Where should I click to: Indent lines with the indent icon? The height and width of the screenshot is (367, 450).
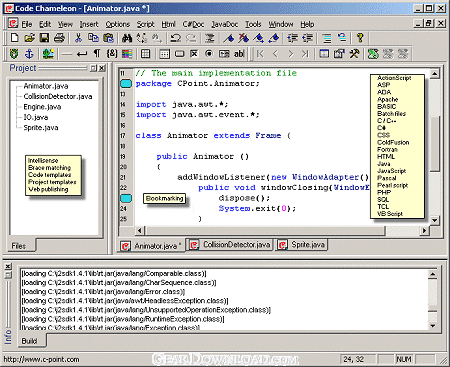tap(292, 38)
